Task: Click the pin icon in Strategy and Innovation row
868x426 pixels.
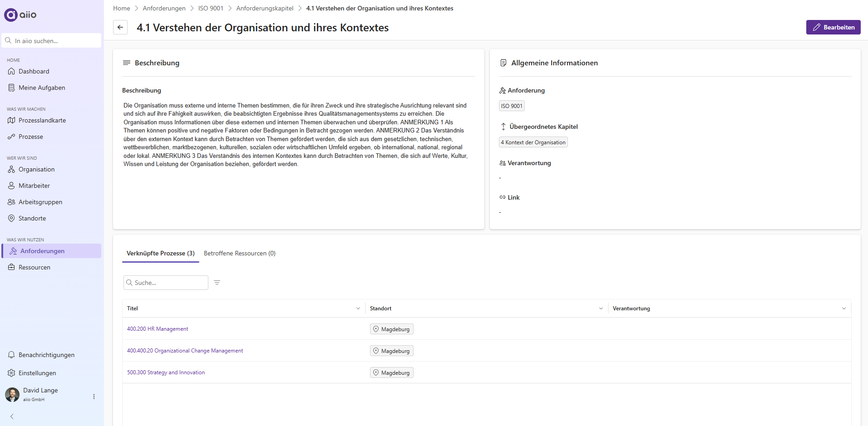Action: click(376, 372)
